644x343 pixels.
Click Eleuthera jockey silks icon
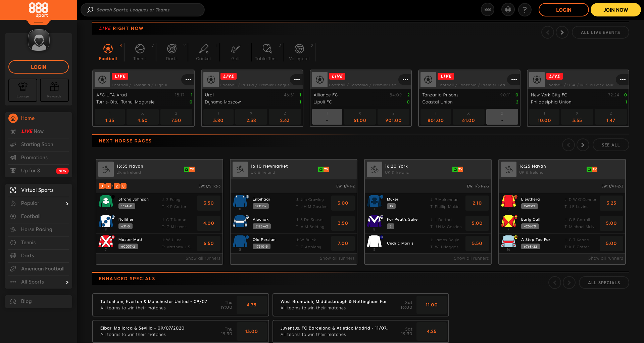click(508, 201)
